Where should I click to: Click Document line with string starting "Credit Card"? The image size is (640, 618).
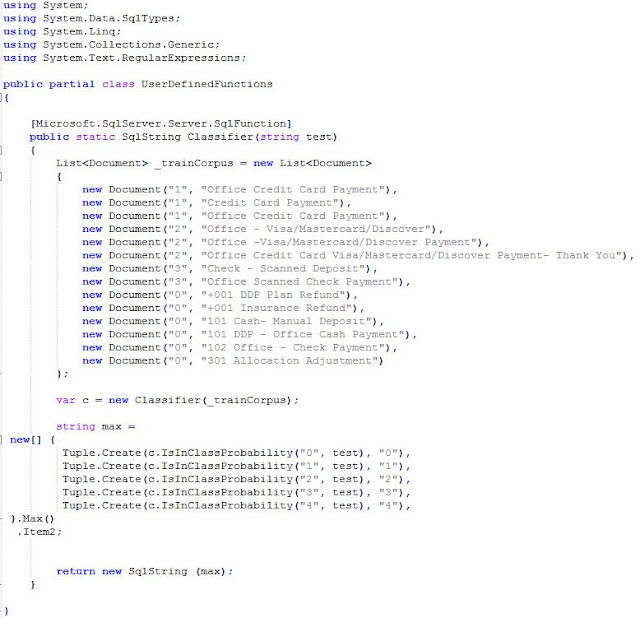click(x=216, y=203)
